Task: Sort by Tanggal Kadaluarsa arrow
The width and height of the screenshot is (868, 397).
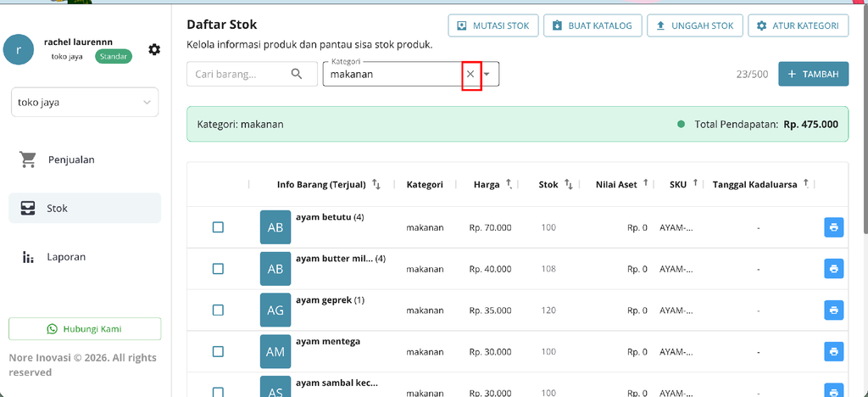Action: 807,184
